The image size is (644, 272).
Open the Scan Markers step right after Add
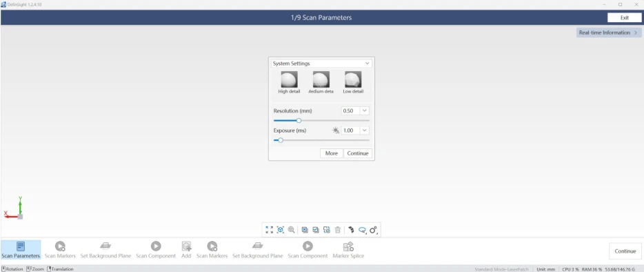tap(212, 250)
